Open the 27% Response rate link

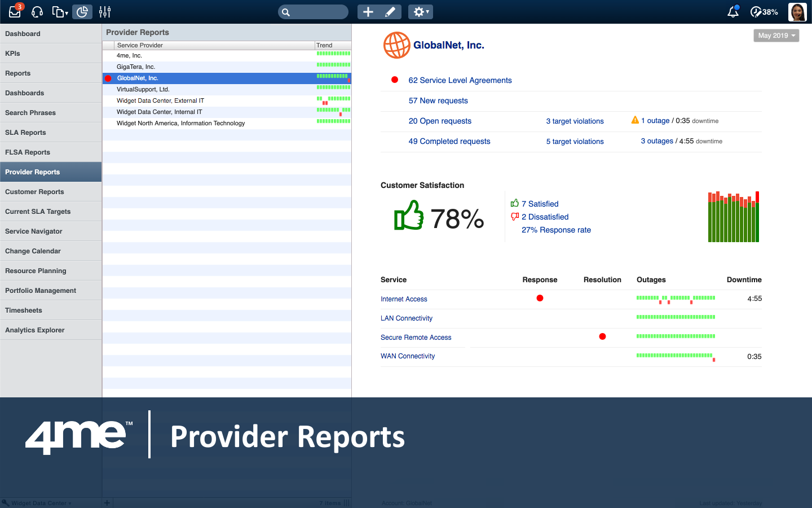[556, 230]
